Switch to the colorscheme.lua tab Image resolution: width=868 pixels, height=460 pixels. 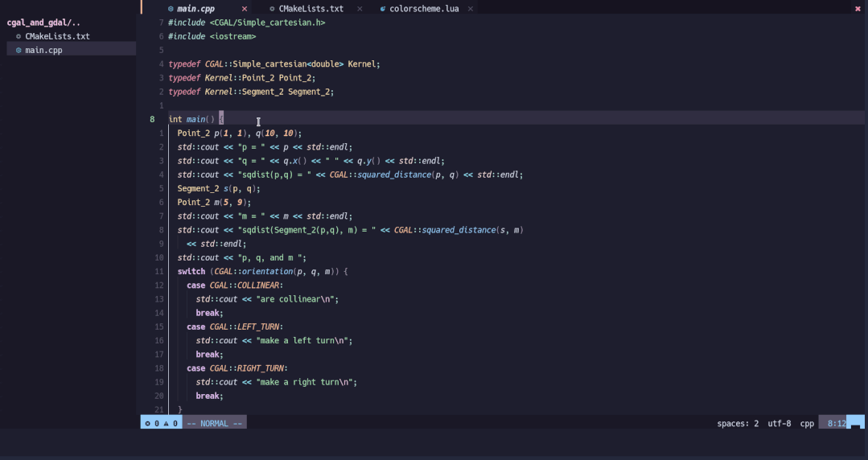point(424,9)
